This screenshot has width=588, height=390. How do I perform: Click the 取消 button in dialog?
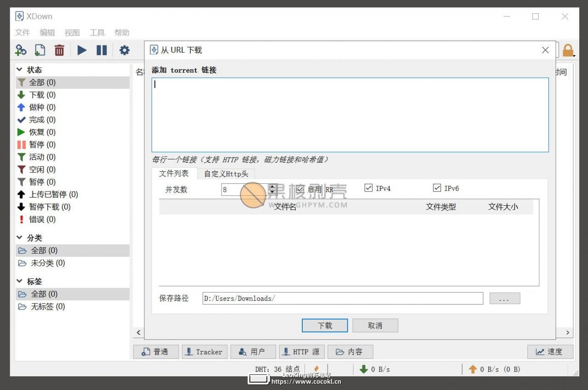click(375, 325)
